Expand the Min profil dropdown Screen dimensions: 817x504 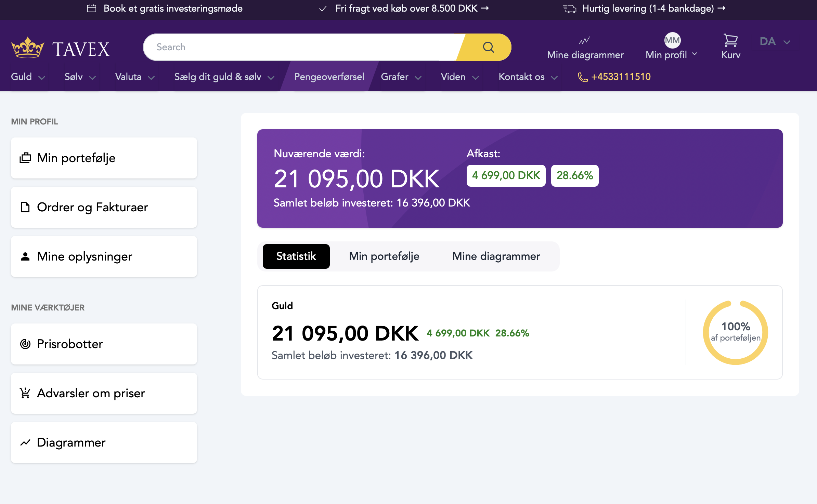[670, 54]
